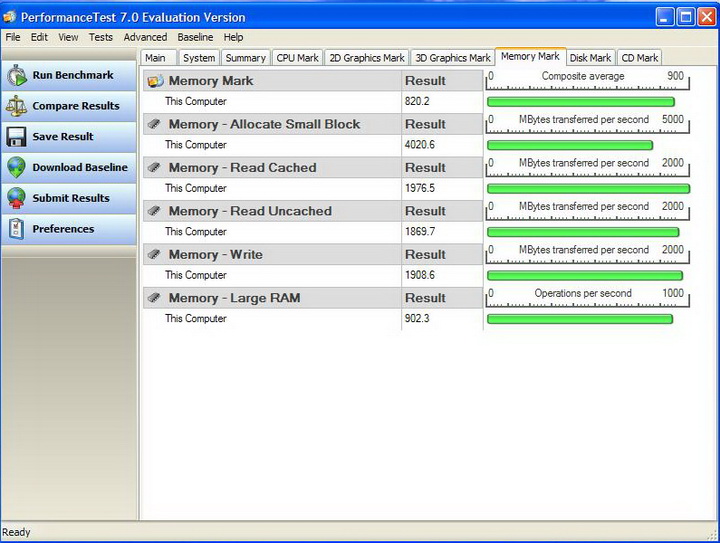Click the Memory - Write heading
The width and height of the screenshot is (720, 543).
[216, 255]
